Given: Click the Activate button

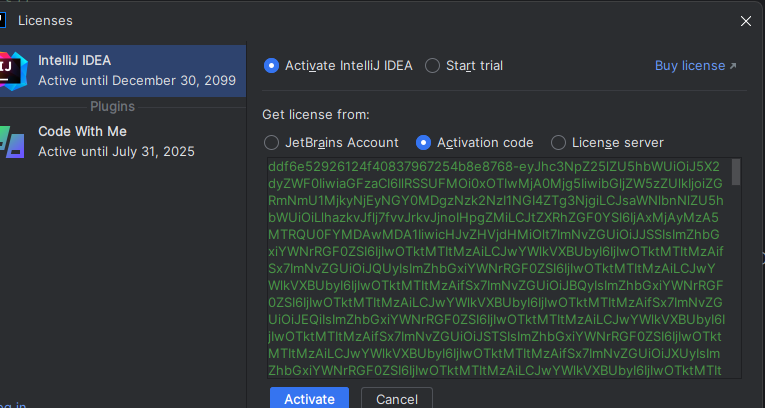Looking at the screenshot, I should (x=309, y=398).
